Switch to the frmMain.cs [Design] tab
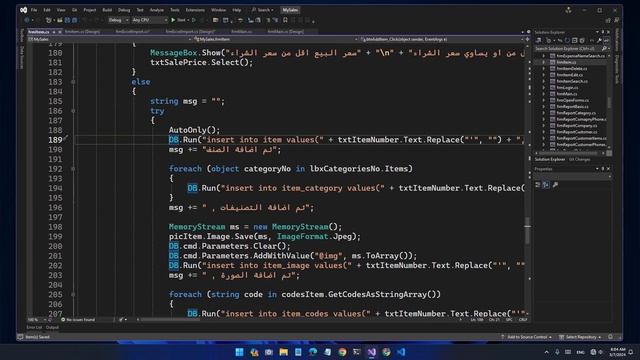Image resolution: width=640 pixels, height=360 pixels. [x=286, y=31]
